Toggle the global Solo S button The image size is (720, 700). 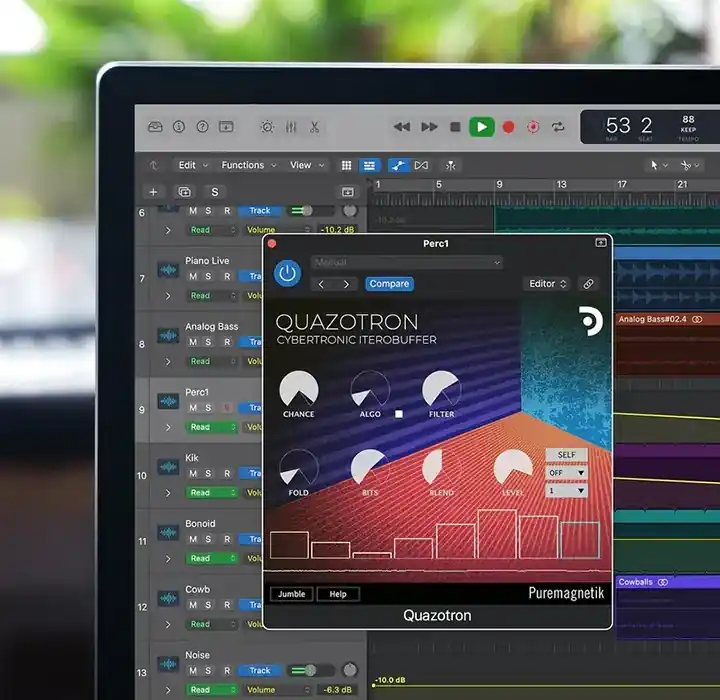click(214, 192)
